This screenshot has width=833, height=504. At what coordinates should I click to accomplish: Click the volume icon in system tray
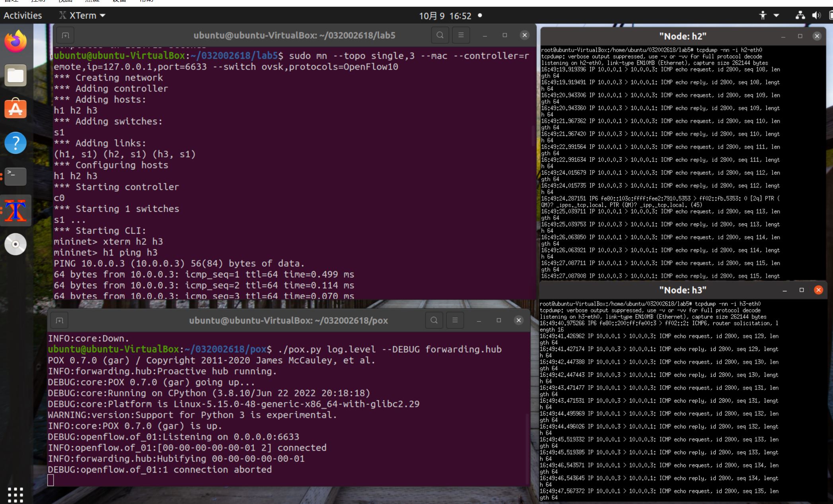pos(816,16)
